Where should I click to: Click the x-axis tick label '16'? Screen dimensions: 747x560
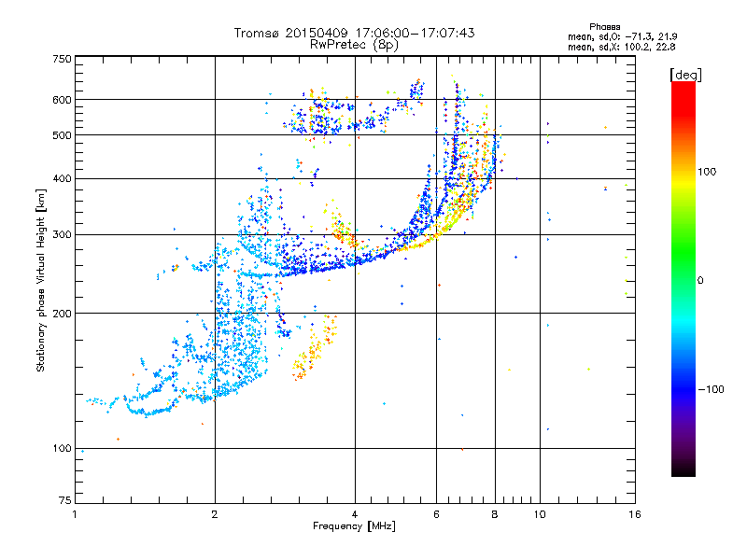click(635, 514)
